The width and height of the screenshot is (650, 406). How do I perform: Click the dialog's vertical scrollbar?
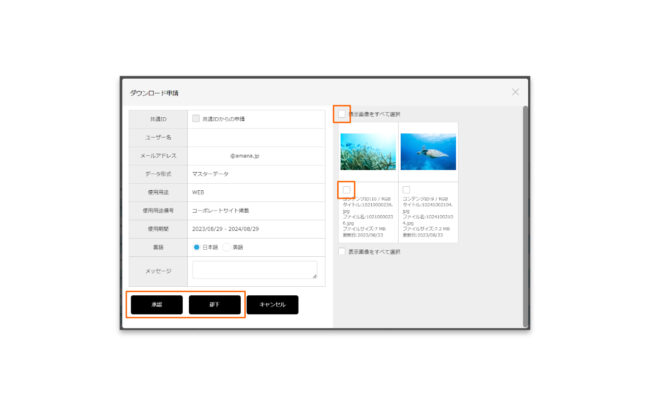pyautogui.click(x=525, y=216)
